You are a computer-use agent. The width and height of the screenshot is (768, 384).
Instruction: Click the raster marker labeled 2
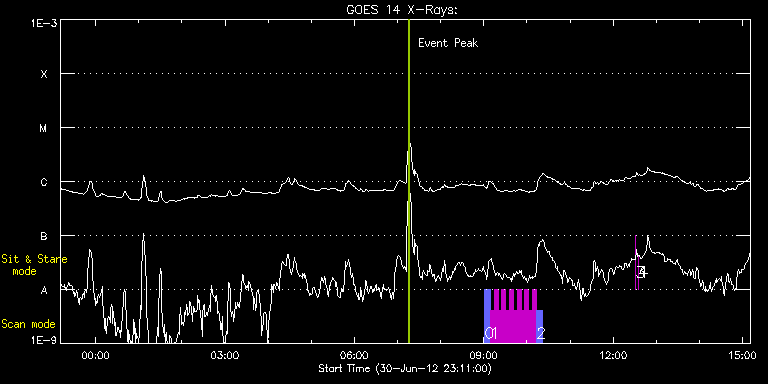pos(541,334)
